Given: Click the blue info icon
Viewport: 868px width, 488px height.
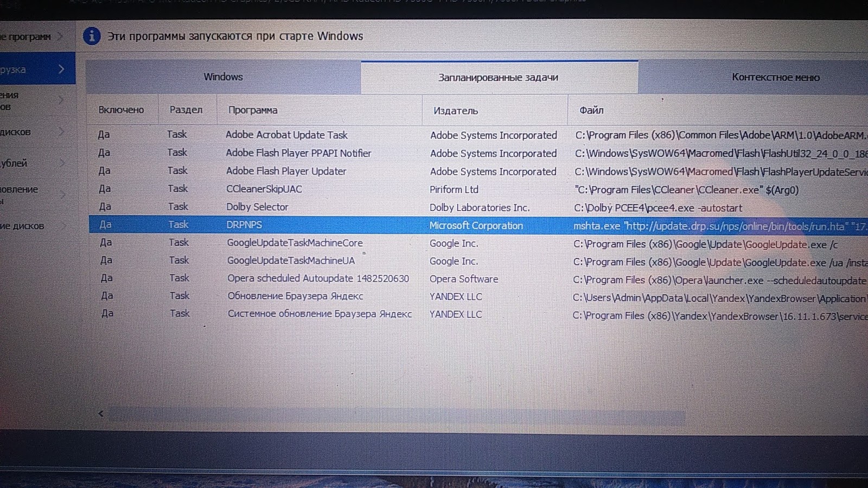Looking at the screenshot, I should pyautogui.click(x=92, y=36).
